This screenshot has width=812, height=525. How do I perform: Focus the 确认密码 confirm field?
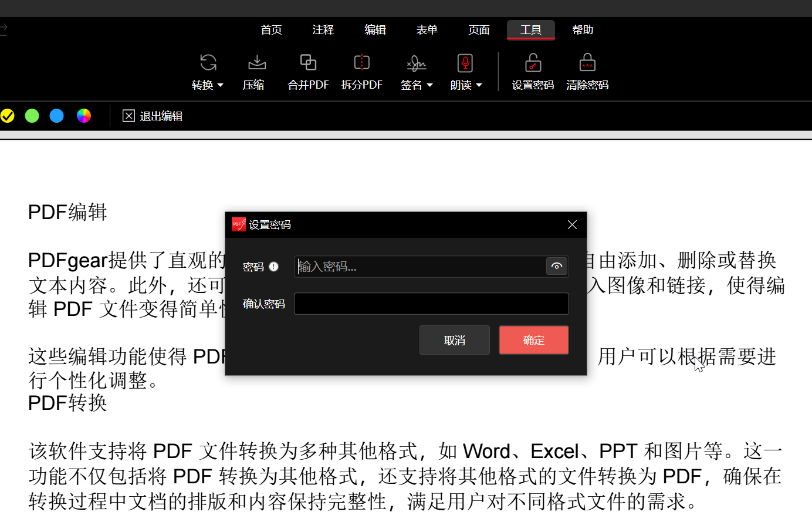tap(431, 304)
